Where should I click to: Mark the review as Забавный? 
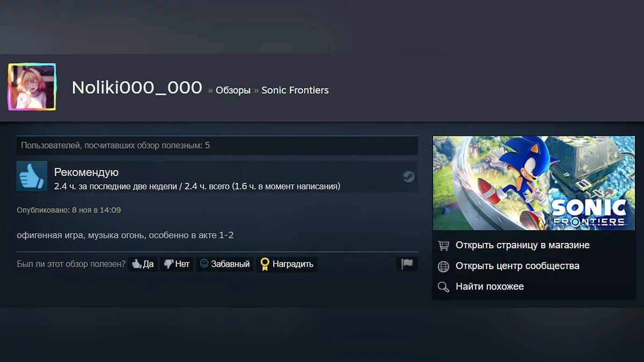(225, 264)
